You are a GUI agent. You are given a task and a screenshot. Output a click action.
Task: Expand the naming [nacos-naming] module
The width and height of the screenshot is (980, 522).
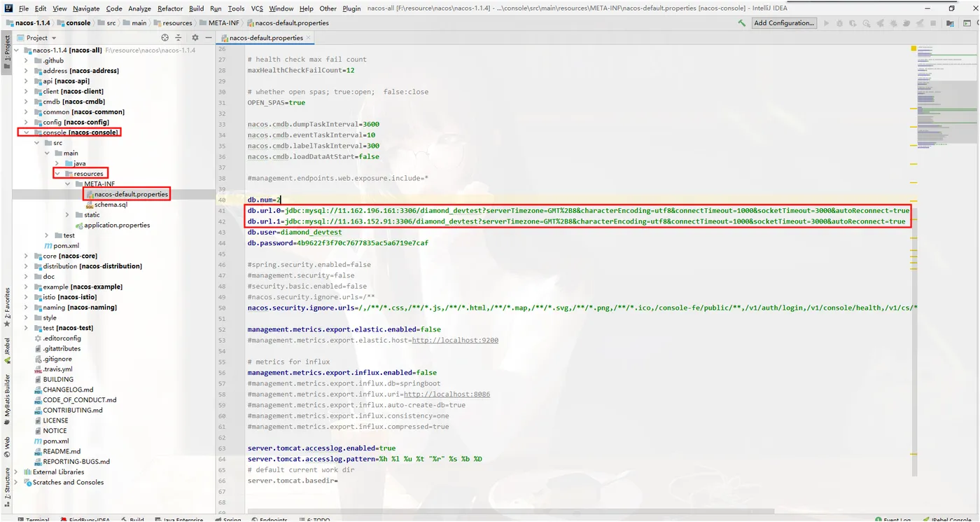point(27,308)
